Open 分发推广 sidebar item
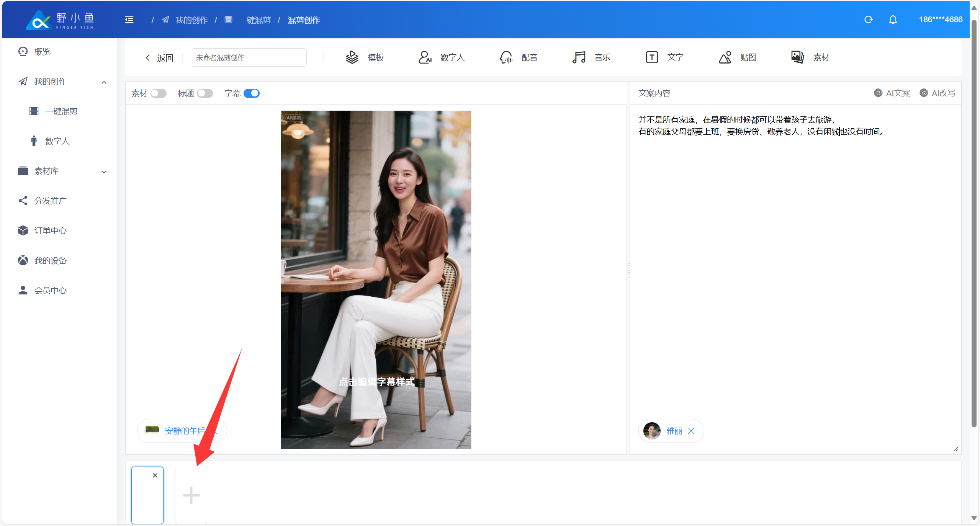980x526 pixels. 50,201
